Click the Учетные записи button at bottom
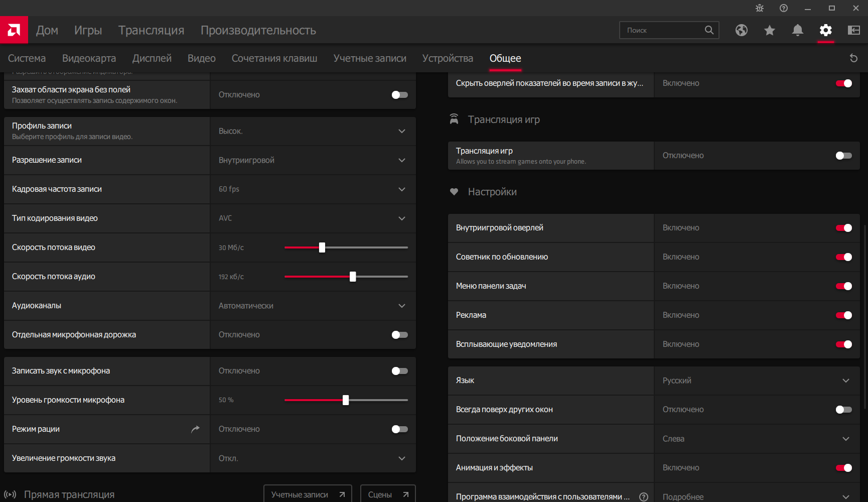 click(308, 494)
